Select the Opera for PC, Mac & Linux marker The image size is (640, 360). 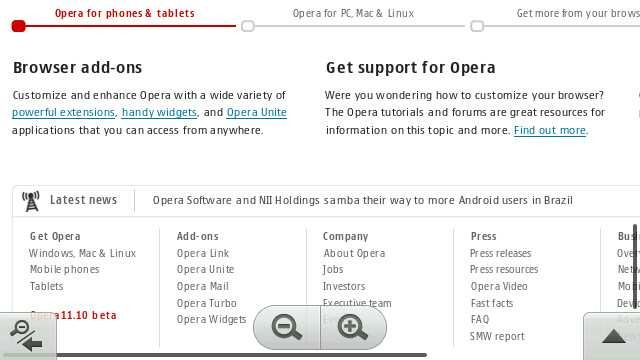tap(248, 26)
